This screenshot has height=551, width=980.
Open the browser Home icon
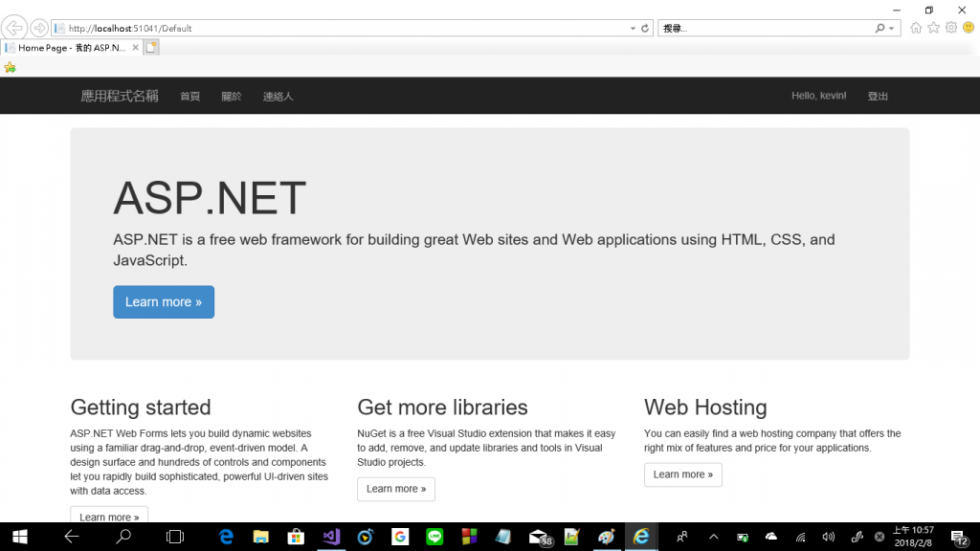pos(916,28)
